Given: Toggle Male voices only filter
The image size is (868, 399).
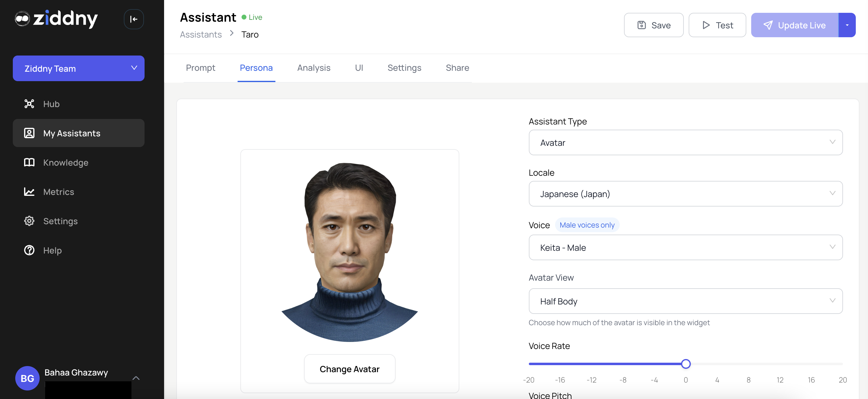Looking at the screenshot, I should point(586,225).
